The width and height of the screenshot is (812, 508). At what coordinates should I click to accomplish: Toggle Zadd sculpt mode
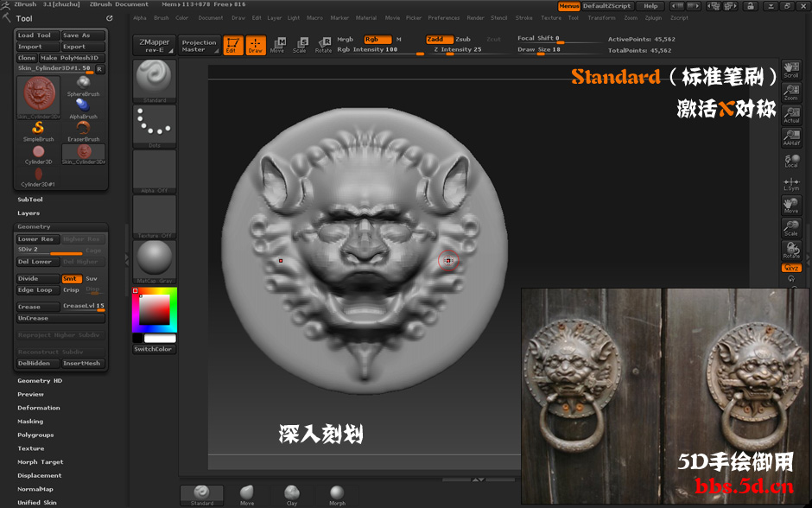(x=440, y=40)
